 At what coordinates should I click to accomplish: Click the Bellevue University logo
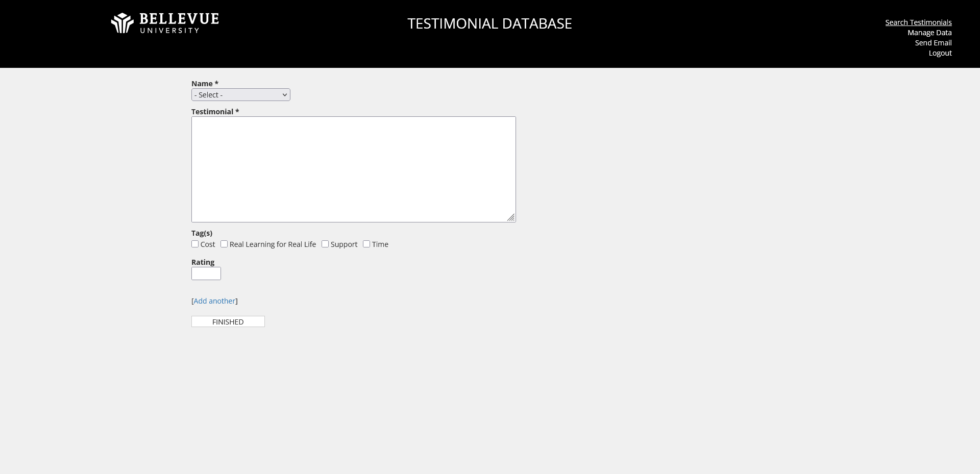click(164, 23)
